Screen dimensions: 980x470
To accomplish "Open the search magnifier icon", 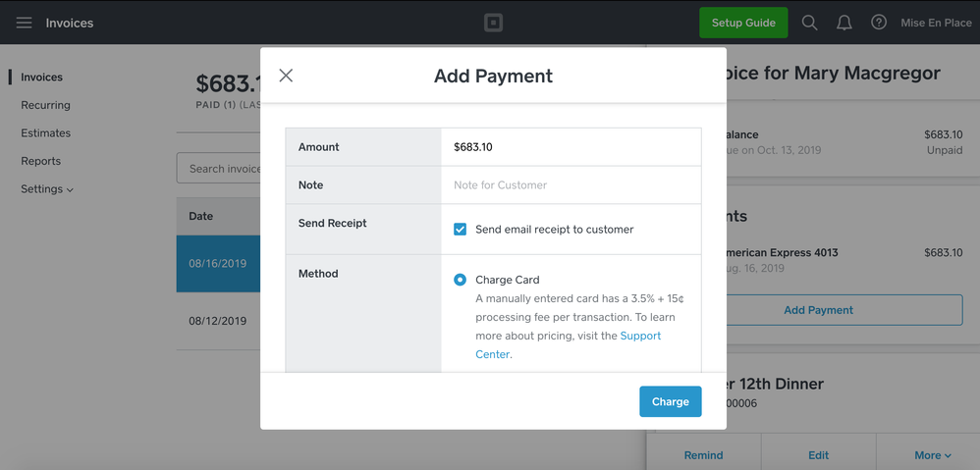I will point(809,23).
